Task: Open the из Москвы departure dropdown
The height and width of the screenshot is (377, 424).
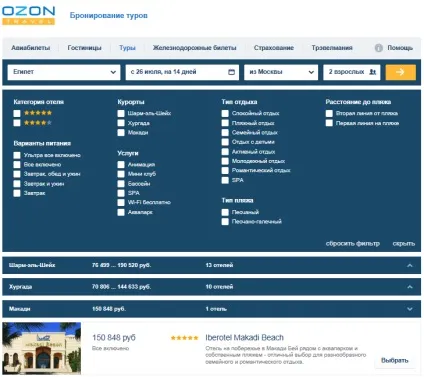Action: tap(281, 72)
